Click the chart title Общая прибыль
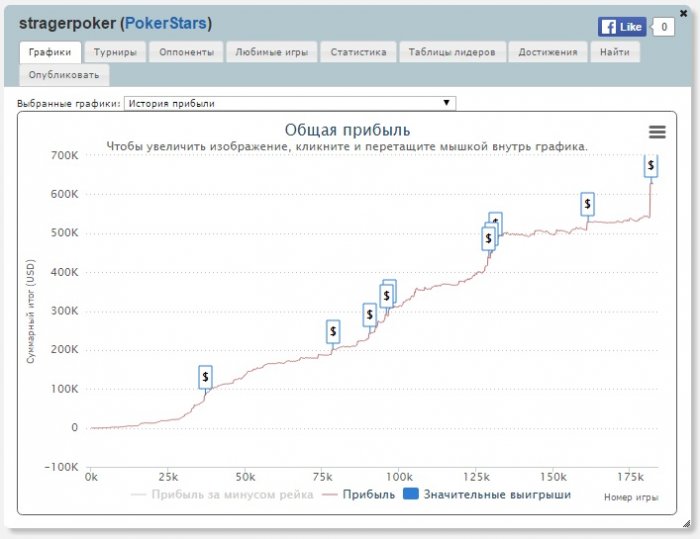The image size is (700, 539). 347,130
